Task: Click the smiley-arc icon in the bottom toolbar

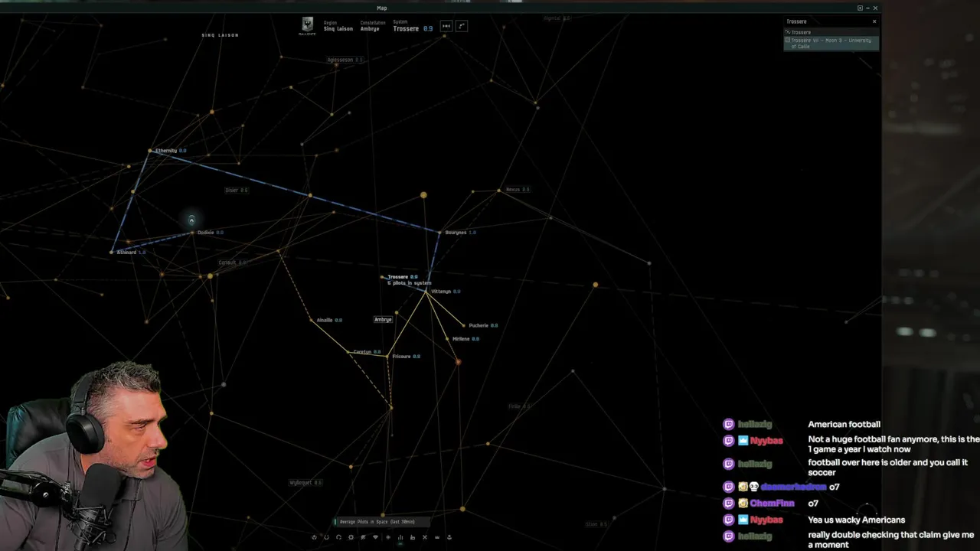Action: coord(326,537)
